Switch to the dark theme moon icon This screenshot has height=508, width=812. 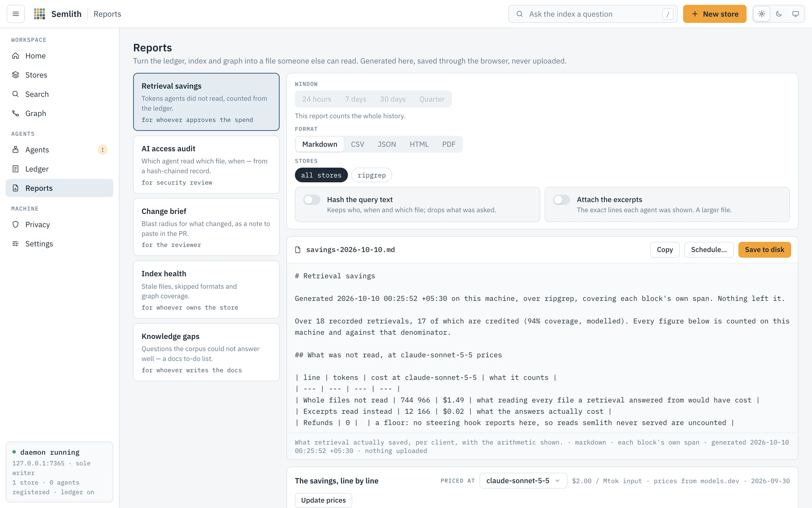[779, 14]
